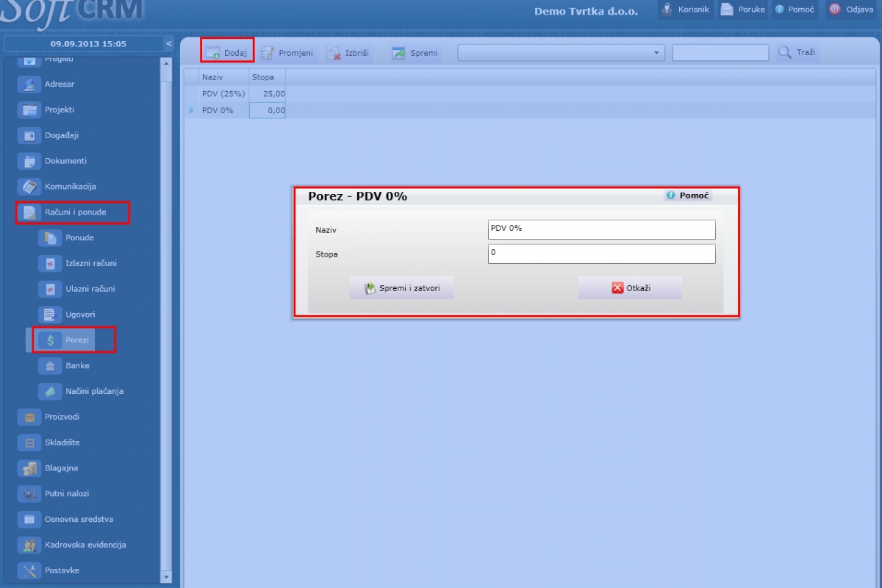Open the Ugovori icon
Image resolution: width=882 pixels, height=588 pixels.
pos(50,315)
